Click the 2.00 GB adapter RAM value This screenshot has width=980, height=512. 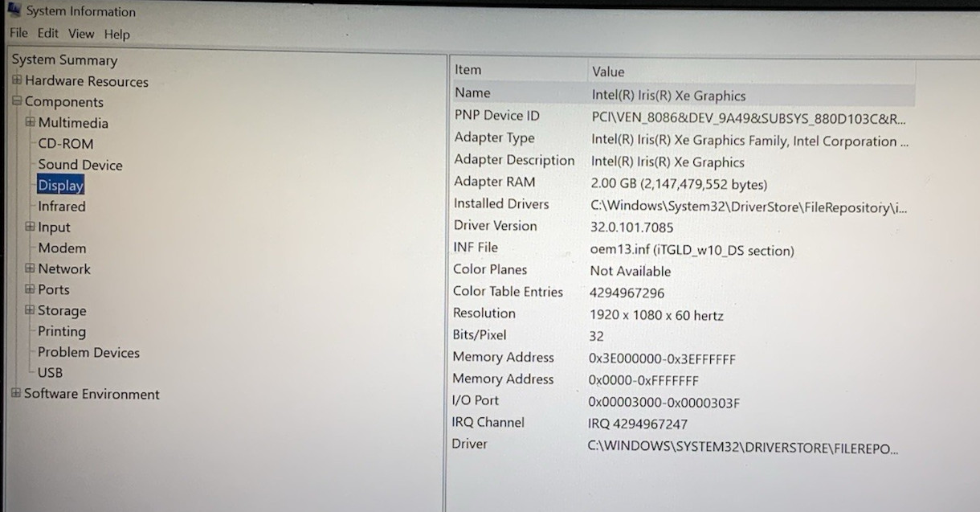[x=679, y=184]
